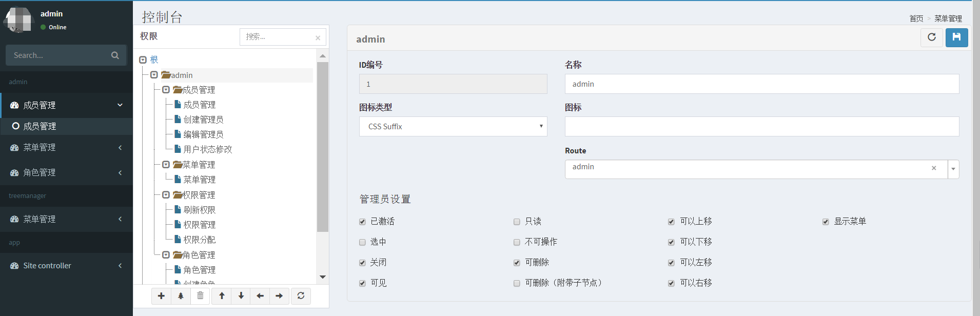This screenshot has height=316, width=980.
Task: Click circle icon of 成员管理 submenu
Action: [15, 126]
